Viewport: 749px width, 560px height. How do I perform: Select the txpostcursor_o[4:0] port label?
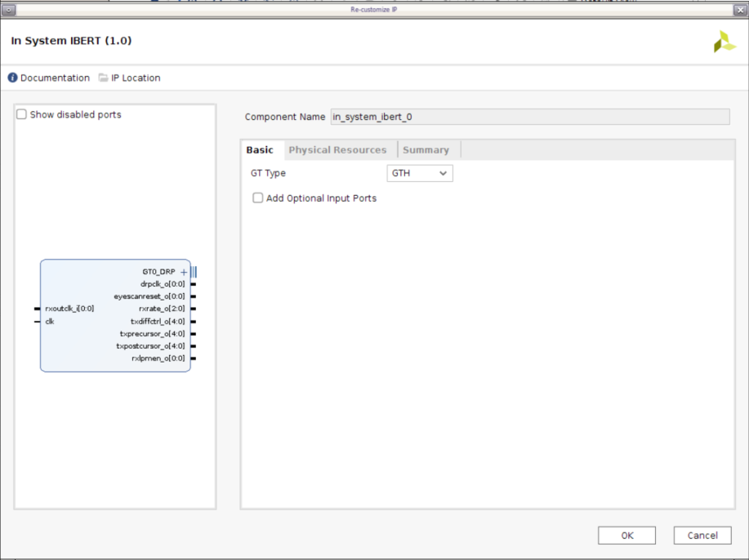tap(150, 346)
